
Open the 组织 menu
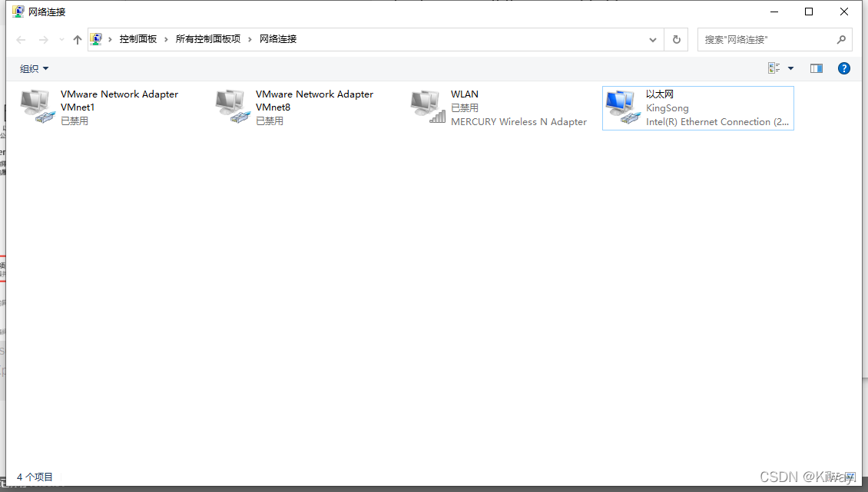pos(34,68)
